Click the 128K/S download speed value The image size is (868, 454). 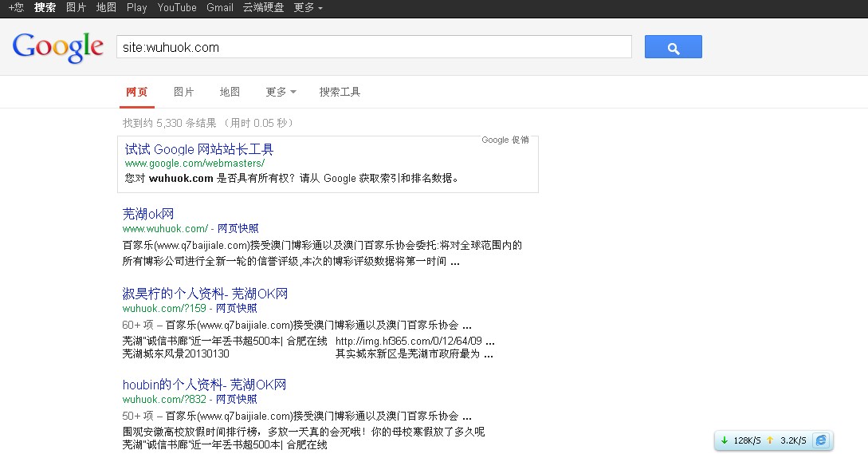(747, 440)
